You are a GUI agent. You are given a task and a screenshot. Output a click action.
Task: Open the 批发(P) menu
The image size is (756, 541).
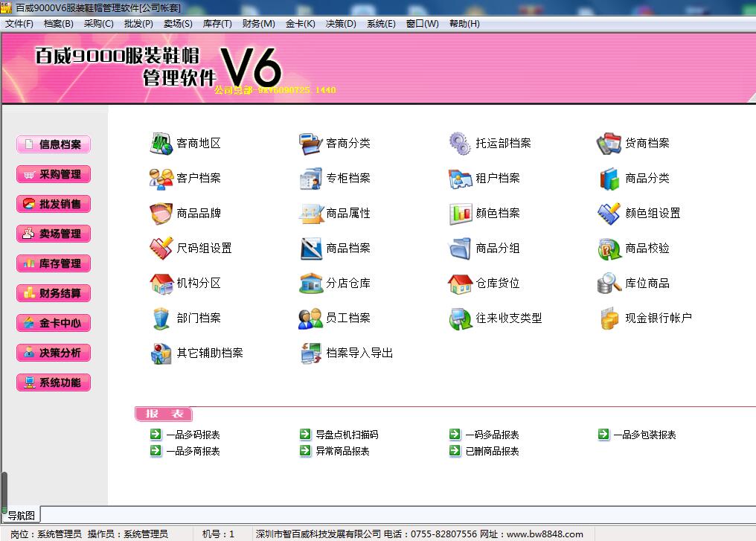[138, 24]
